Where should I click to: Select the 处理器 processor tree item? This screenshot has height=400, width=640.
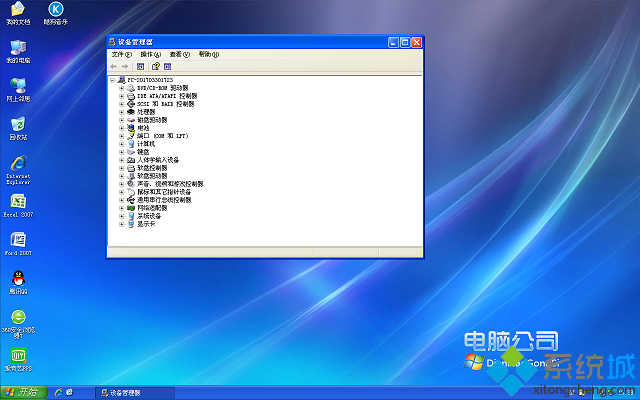point(146,112)
